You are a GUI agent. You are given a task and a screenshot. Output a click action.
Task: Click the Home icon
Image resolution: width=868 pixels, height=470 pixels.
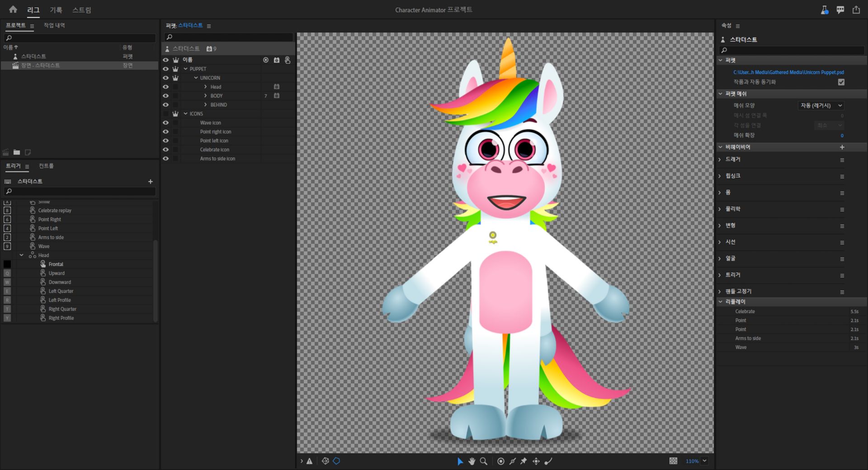13,9
